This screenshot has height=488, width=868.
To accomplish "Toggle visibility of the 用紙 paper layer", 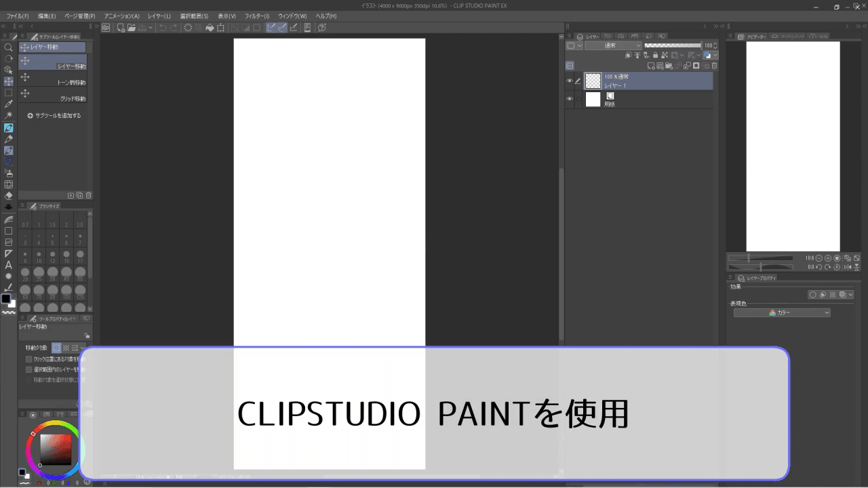I will 570,99.
